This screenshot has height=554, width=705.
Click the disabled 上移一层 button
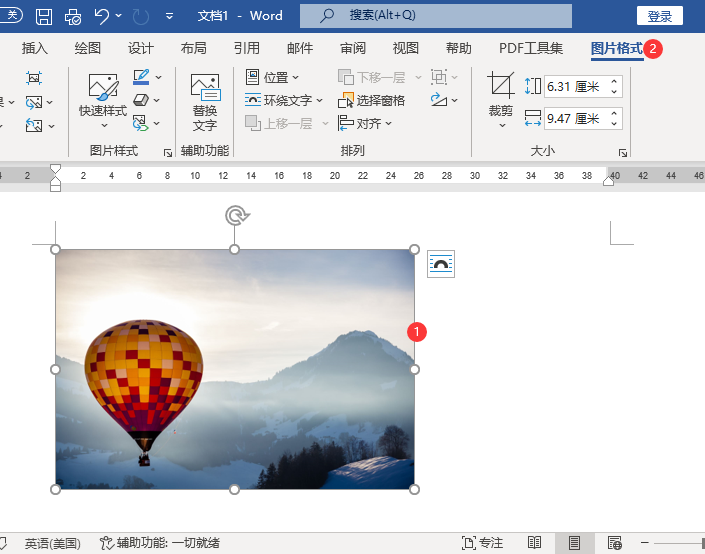[279, 123]
